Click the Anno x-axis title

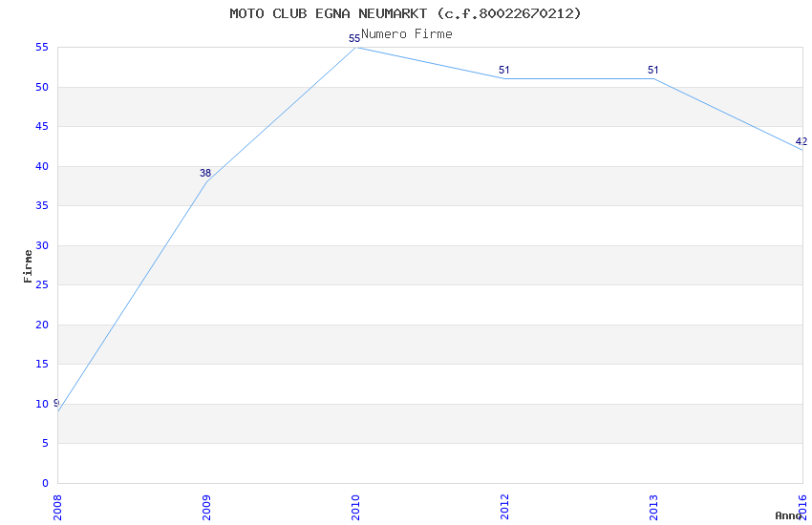788,515
